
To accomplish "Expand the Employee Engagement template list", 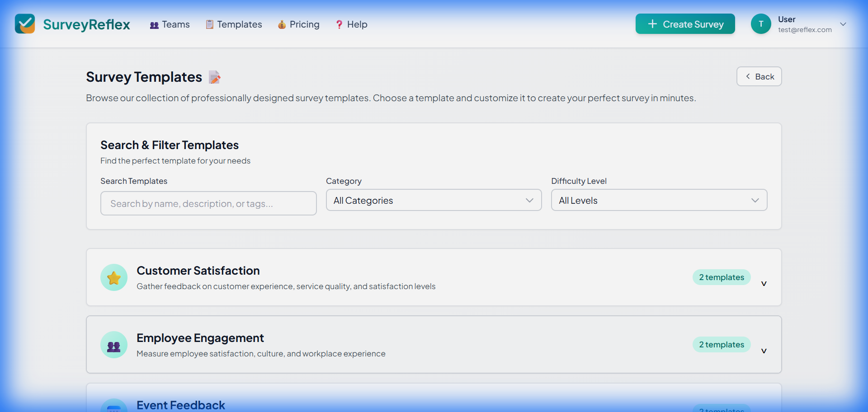I will [x=764, y=351].
